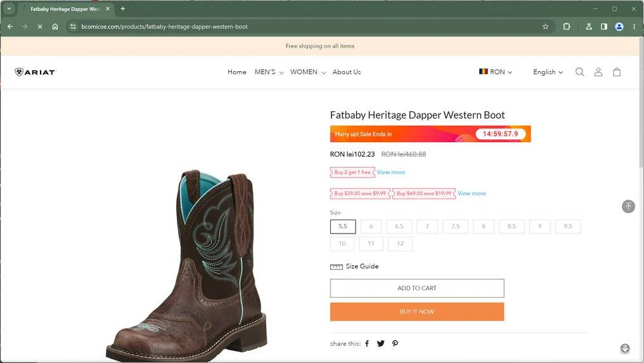Share the boot on Twitter
644x363 pixels.
tap(381, 343)
